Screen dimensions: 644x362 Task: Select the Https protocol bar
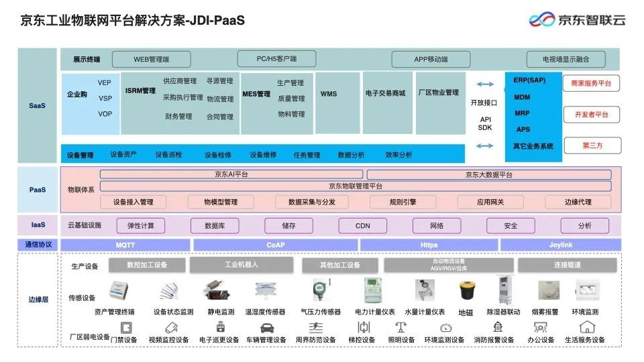click(429, 245)
